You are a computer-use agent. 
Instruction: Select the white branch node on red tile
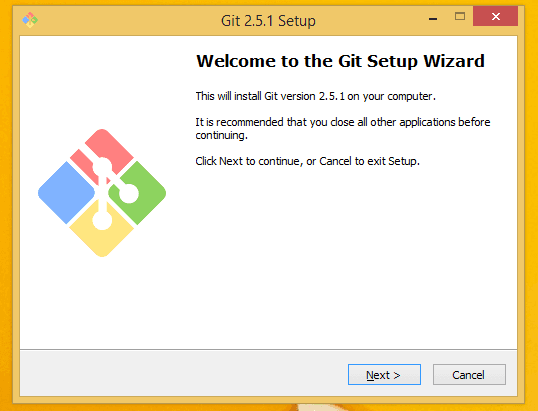pyautogui.click(x=102, y=167)
